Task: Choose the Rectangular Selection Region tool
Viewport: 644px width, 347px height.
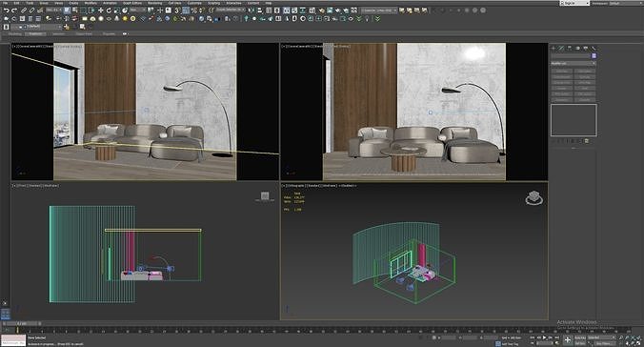Action: pos(84,10)
